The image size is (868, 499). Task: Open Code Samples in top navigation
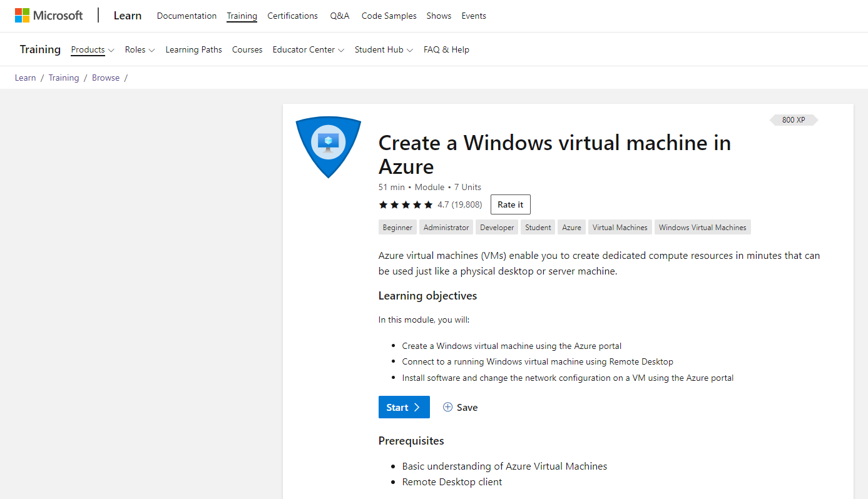(389, 16)
